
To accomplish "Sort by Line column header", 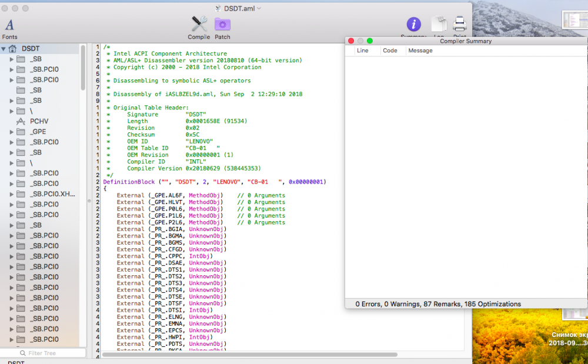I will pos(363,51).
